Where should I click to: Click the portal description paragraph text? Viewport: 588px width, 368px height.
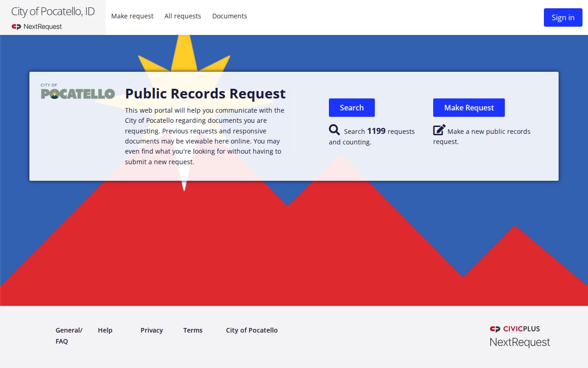click(205, 136)
